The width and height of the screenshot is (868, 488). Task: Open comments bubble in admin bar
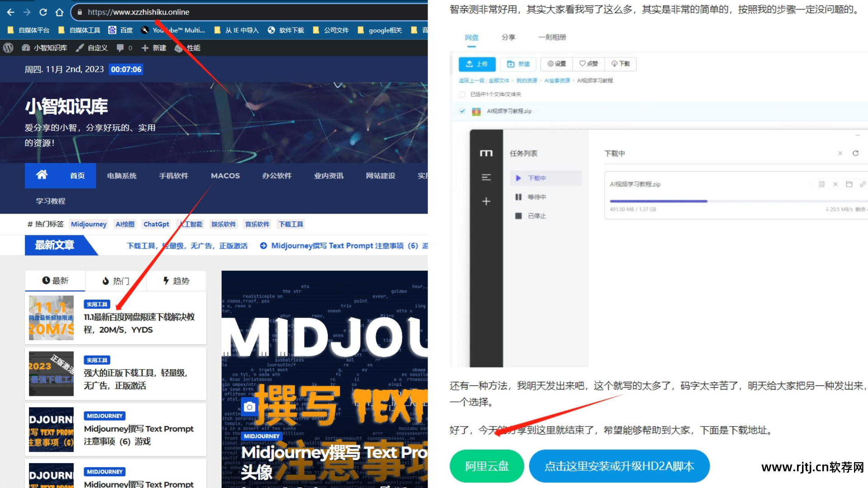coord(124,48)
